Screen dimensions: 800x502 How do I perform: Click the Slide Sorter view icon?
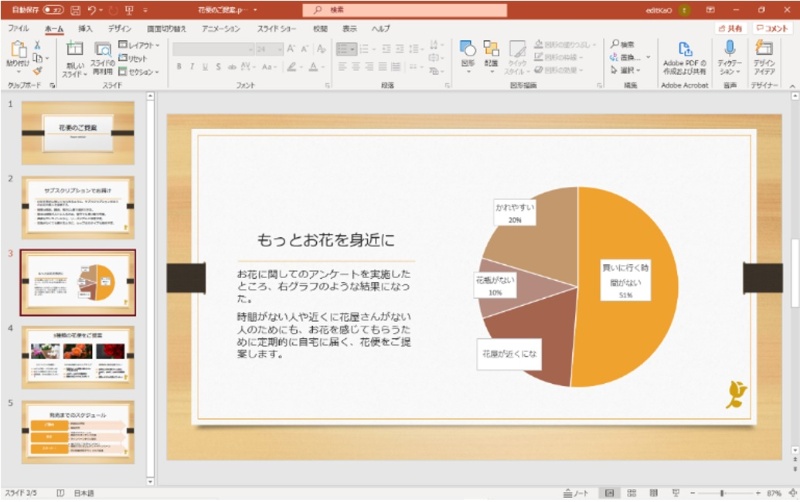tap(632, 493)
